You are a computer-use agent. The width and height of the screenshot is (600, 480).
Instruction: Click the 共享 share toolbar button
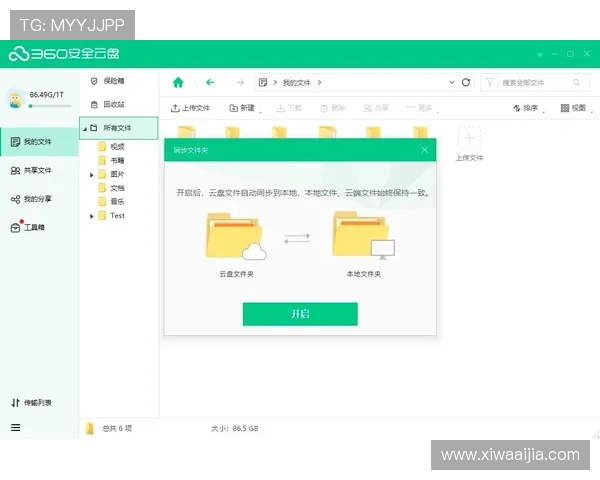[376, 108]
